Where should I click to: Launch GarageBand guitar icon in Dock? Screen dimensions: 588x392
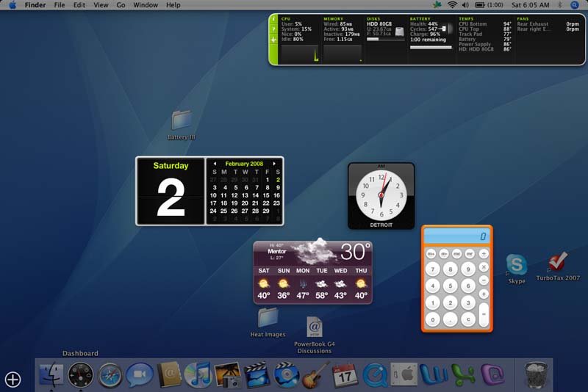tap(316, 374)
